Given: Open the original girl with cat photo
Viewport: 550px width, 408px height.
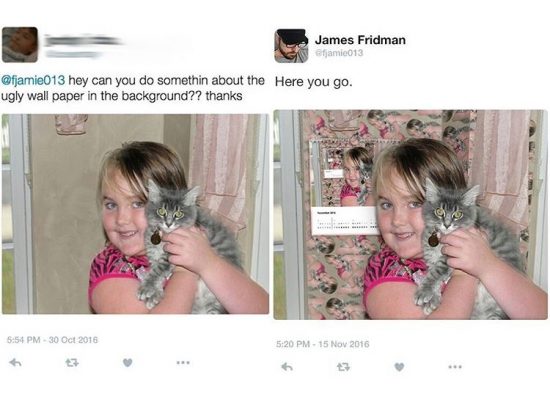Looking at the screenshot, I should point(135,214).
